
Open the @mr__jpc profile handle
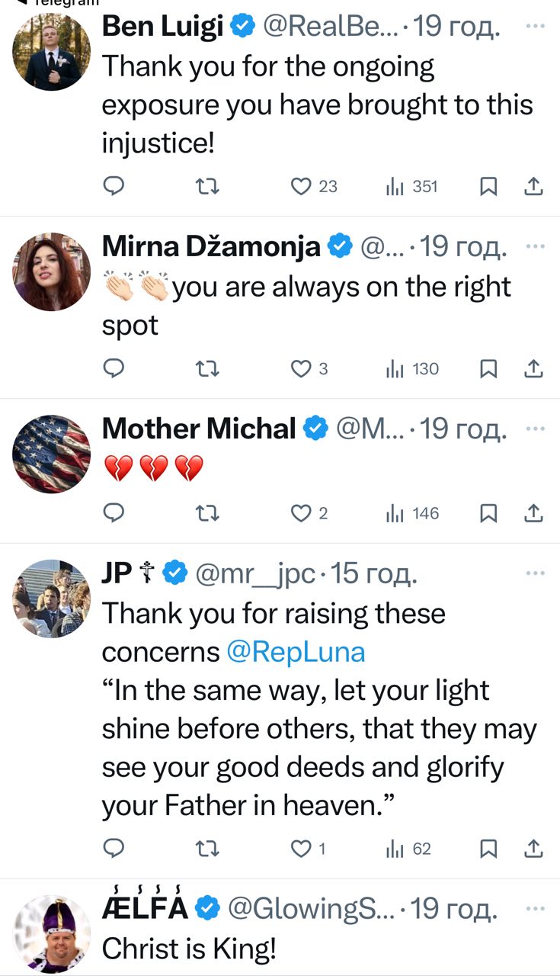point(255,573)
